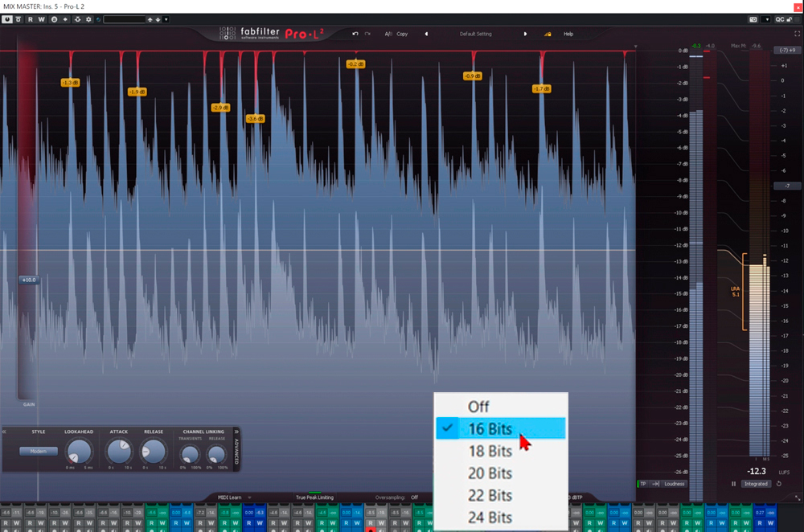Choose Off in the dither menu
Screen dimensions: 804x532
pyautogui.click(x=478, y=407)
